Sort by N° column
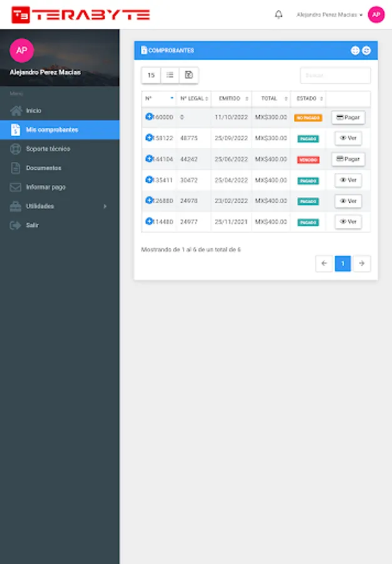 click(x=159, y=98)
